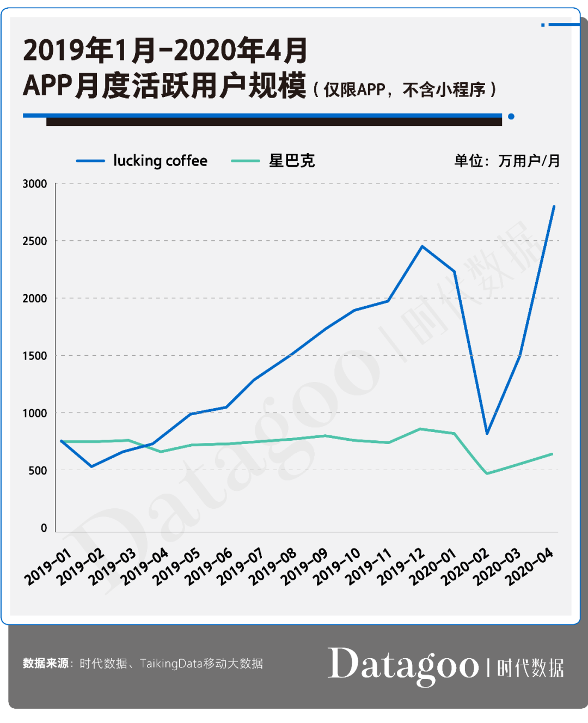Click the y-axis value 0
The height and width of the screenshot is (723, 588).
coord(44,527)
